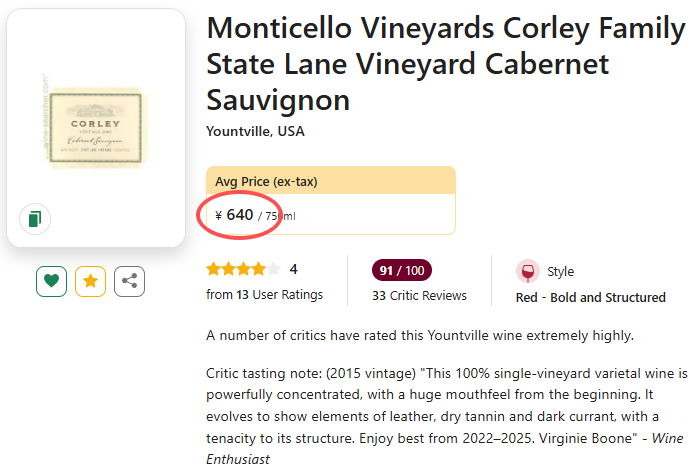Click the copy icon on the label image
This screenshot has height=470, width=691.
[35, 219]
